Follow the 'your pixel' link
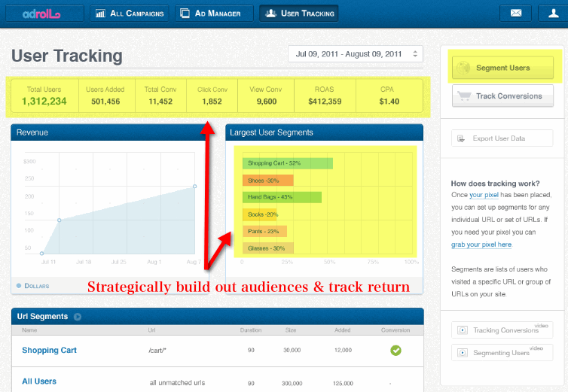Screen dimensions: 568x392 pos(484,195)
